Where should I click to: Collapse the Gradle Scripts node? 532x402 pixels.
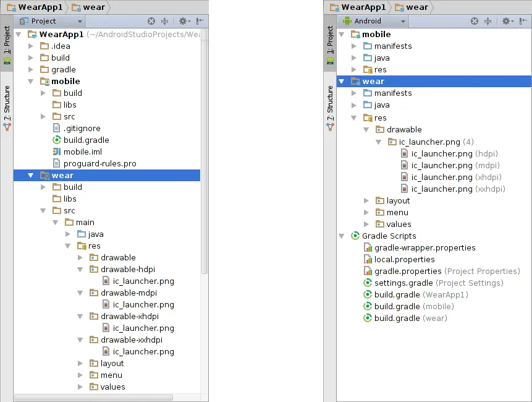pos(342,236)
